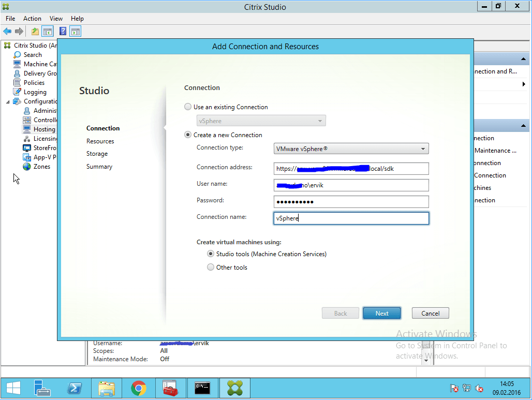This screenshot has height=400, width=532.
Task: Select the Zones globe icon
Action: 27,166
